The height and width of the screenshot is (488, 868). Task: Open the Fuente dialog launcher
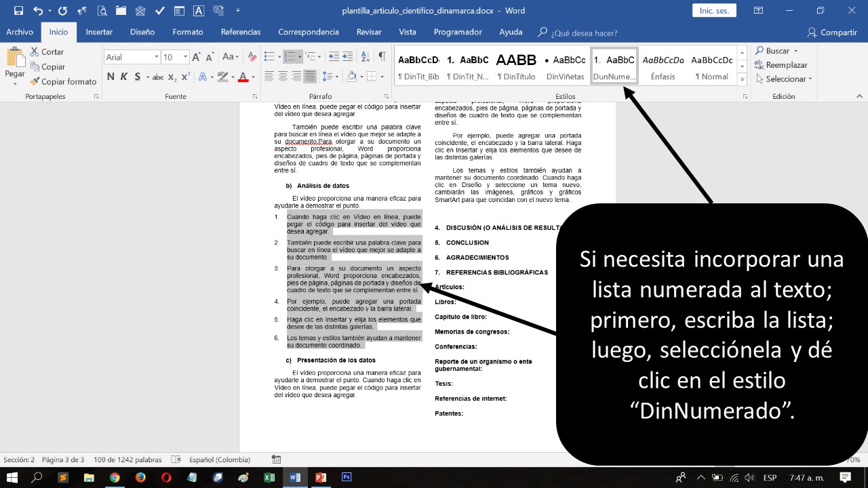255,97
